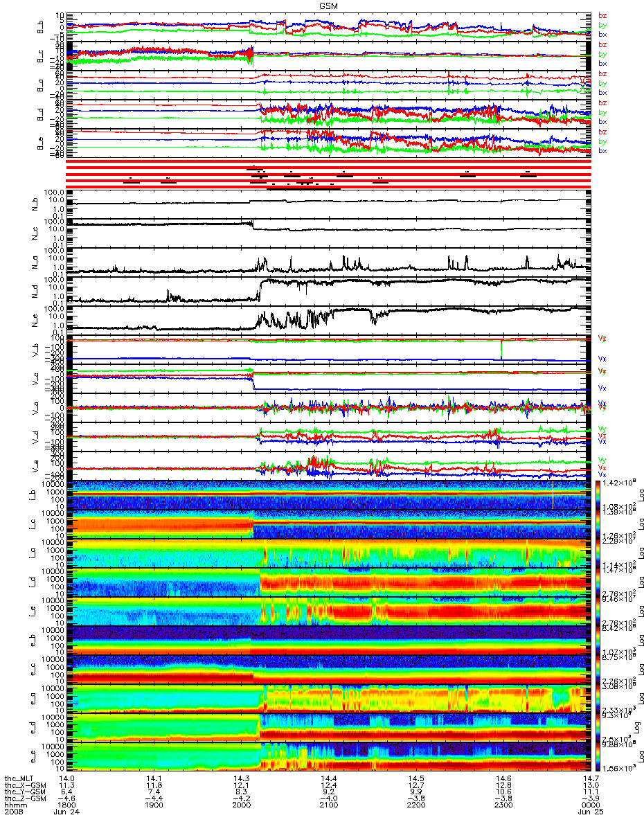
Task: Click the bz legend of the B_c panel
Action: (602, 44)
